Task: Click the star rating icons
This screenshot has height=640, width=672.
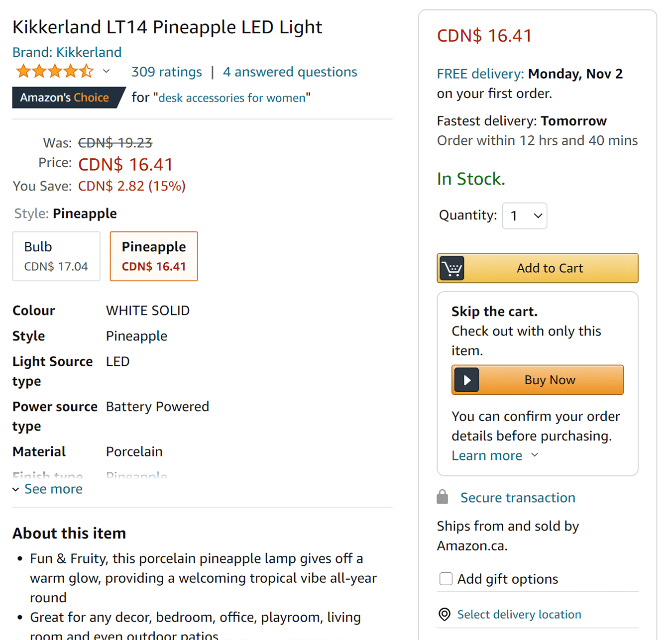Action: tap(55, 72)
